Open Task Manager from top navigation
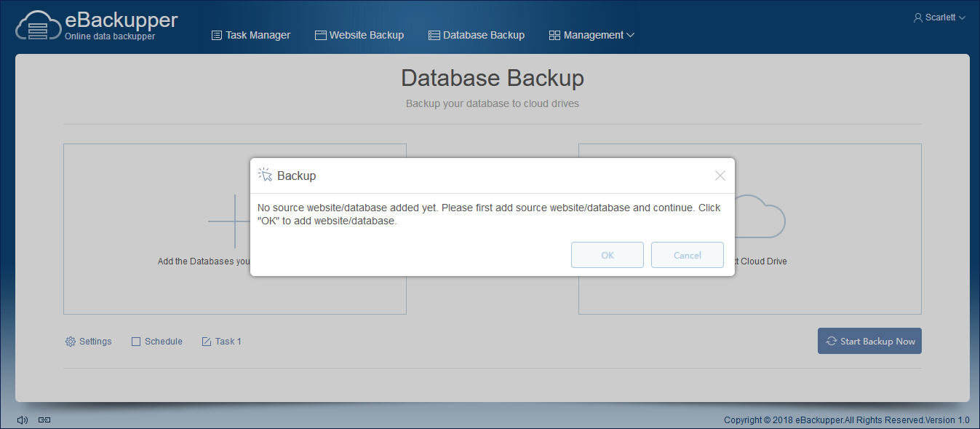 [251, 35]
